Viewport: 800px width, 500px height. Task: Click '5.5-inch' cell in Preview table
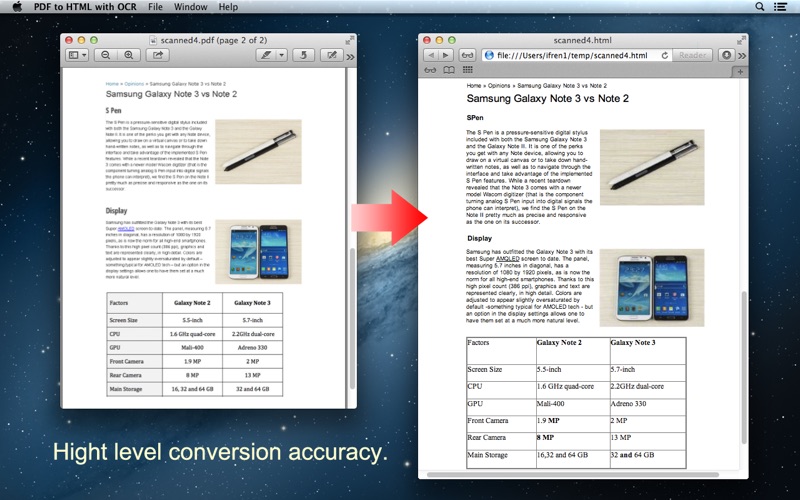[192, 320]
